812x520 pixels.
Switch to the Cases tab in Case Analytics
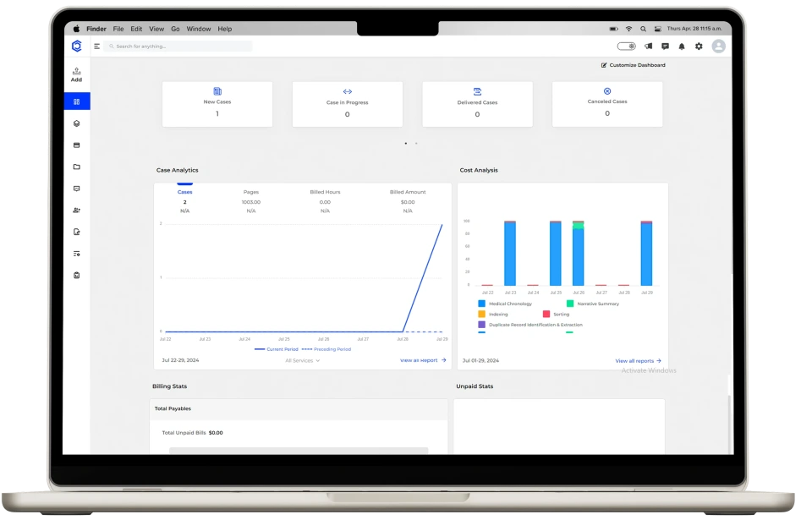coord(184,192)
